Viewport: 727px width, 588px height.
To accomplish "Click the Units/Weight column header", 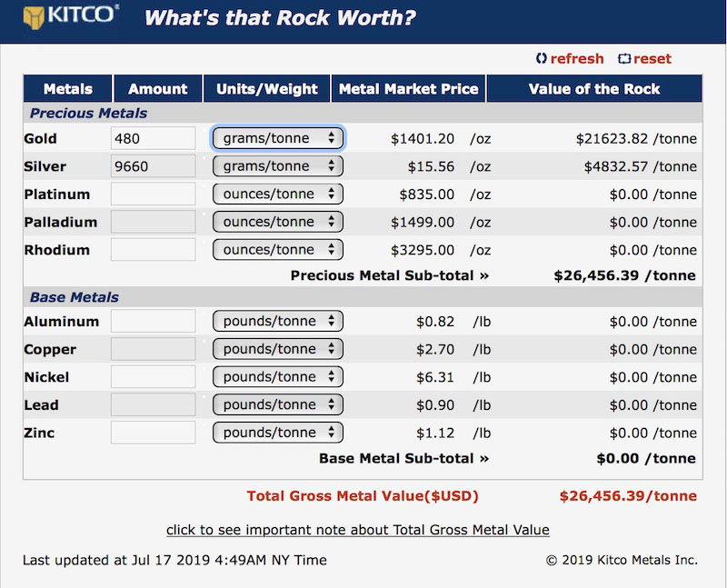I will pos(266,88).
